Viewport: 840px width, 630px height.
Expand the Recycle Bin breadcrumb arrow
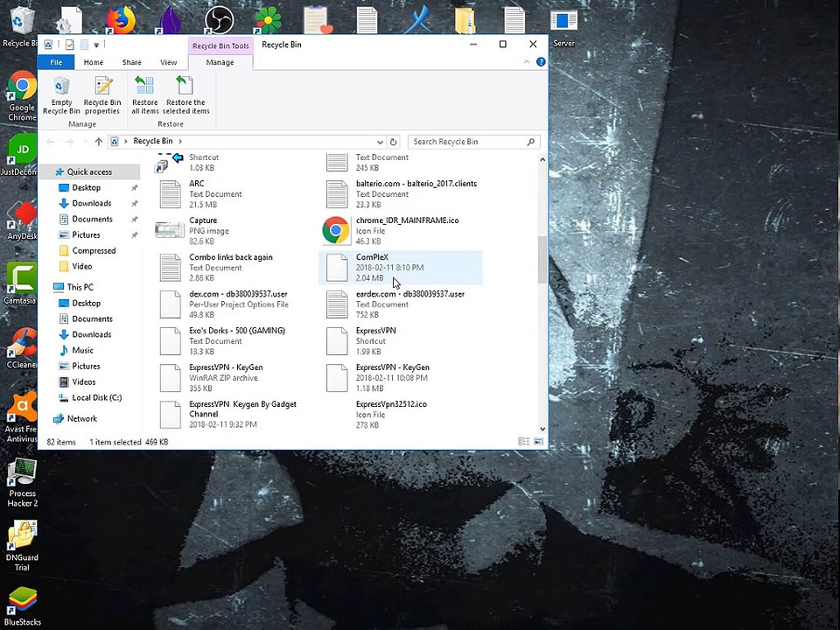click(180, 142)
